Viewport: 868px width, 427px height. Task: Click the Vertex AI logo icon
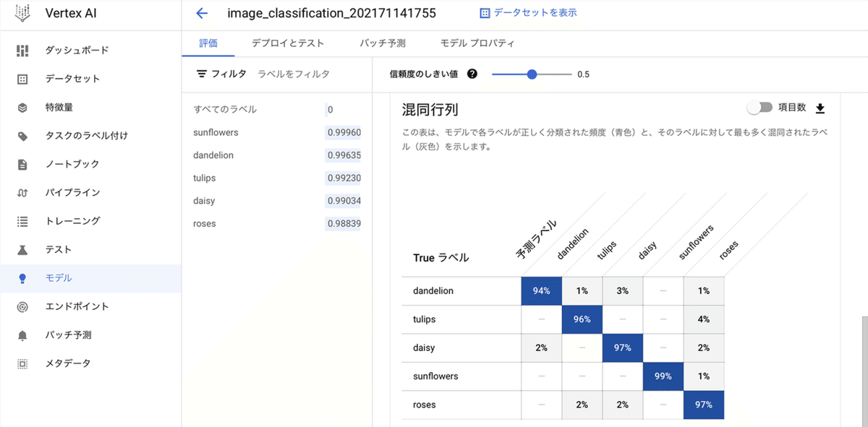tap(23, 13)
